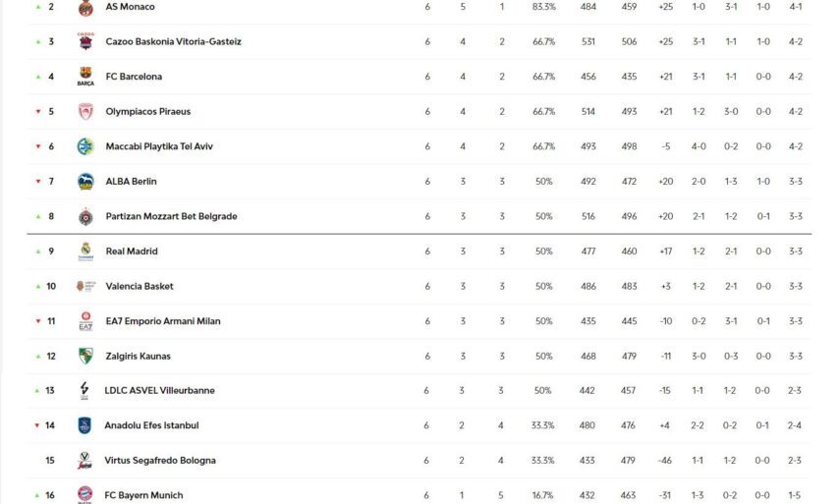Click the Real Madrid crest
840x504 pixels.
click(x=85, y=252)
